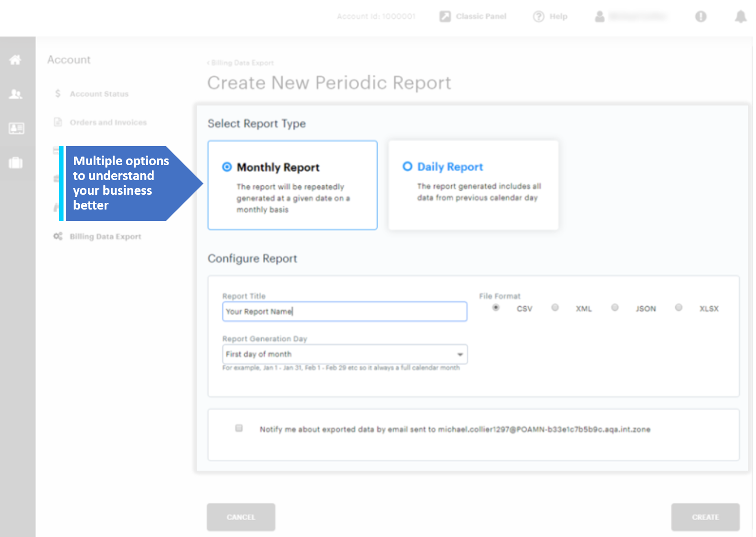This screenshot has height=537, width=756.
Task: Click the Help question mark icon
Action: (538, 17)
